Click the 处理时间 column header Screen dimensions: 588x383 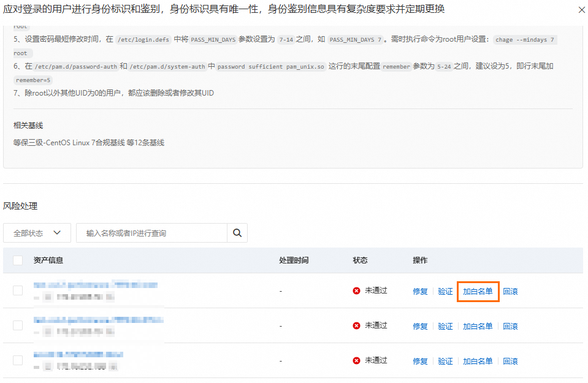click(294, 260)
